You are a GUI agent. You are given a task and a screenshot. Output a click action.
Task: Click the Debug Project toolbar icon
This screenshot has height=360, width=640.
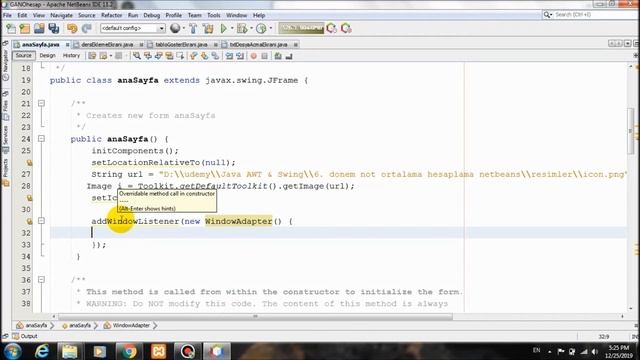click(x=242, y=28)
